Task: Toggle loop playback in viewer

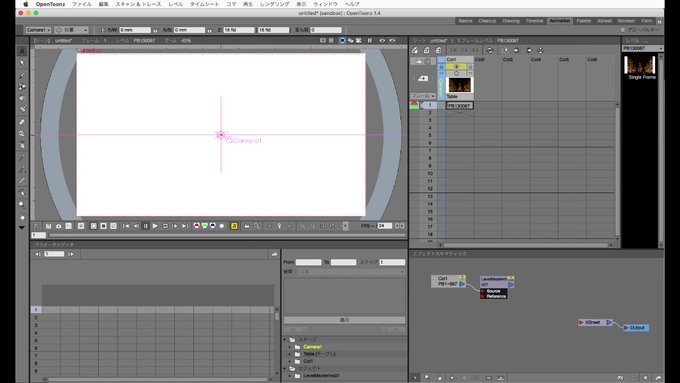Action: pos(165,226)
